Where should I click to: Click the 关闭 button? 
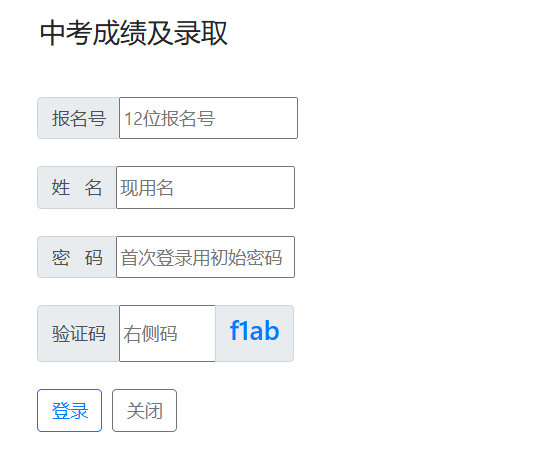point(144,411)
